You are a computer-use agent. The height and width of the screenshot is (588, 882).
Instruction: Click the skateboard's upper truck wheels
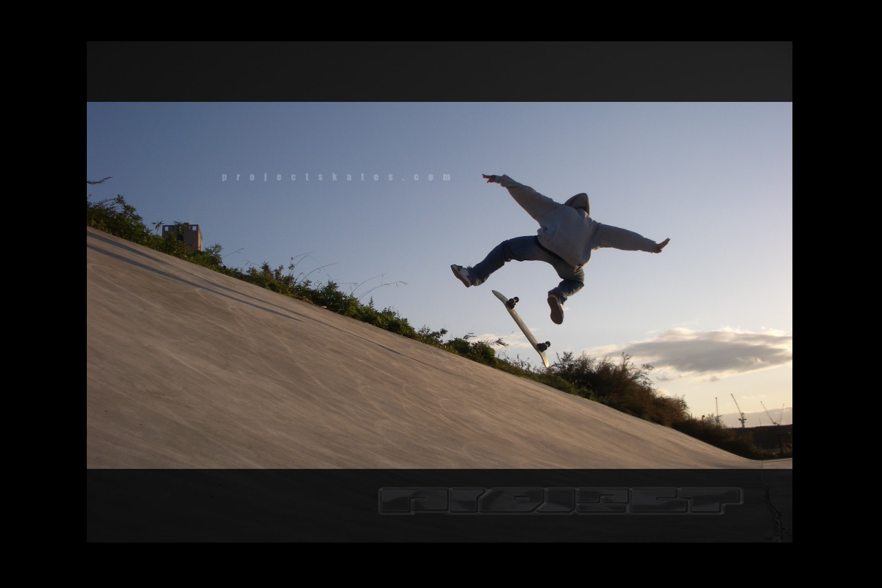coord(511,302)
